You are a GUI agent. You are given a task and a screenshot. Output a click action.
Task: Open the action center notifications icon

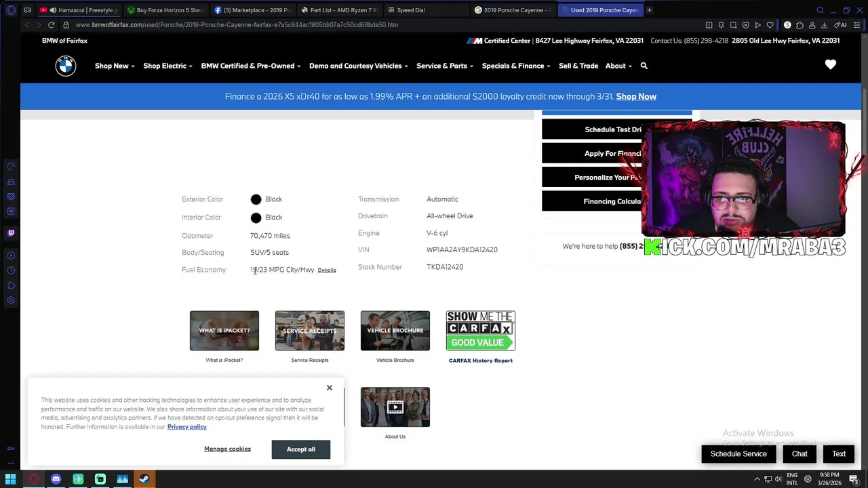point(854,479)
